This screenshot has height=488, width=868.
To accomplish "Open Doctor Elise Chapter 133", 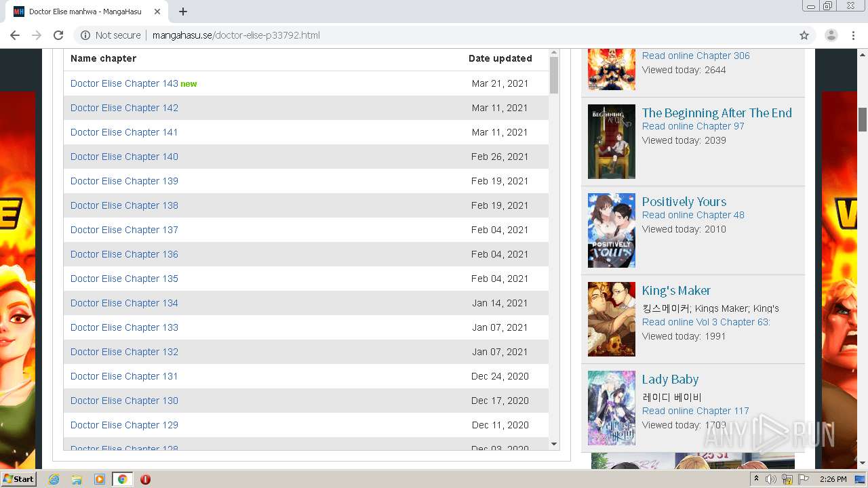I will click(124, 327).
